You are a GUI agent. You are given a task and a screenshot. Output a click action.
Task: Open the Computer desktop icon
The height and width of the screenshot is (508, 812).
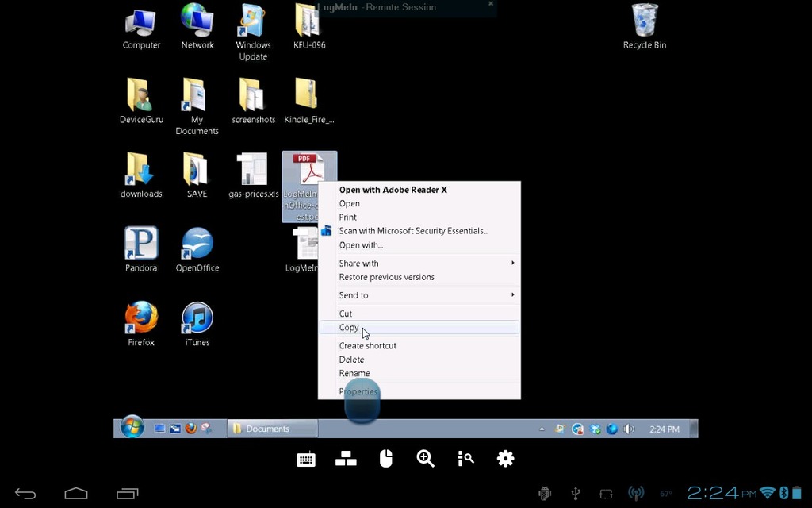[141, 27]
